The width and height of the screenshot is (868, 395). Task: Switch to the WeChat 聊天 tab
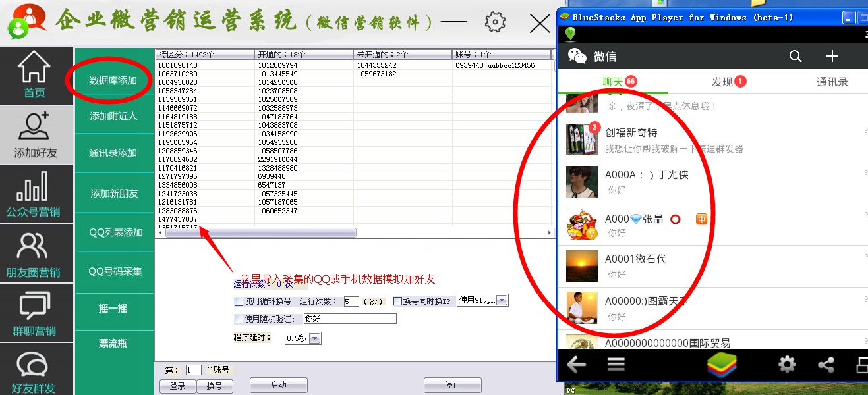pyautogui.click(x=614, y=82)
